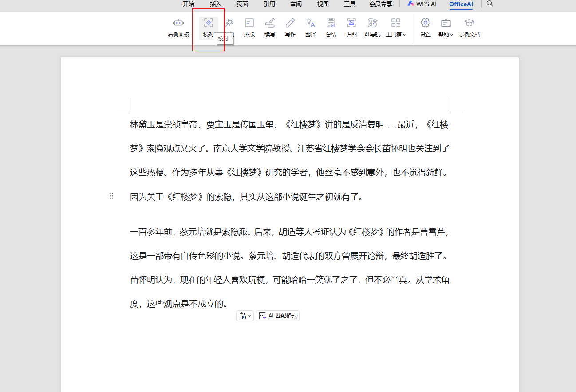Switch to the 插入 tab

215,4
